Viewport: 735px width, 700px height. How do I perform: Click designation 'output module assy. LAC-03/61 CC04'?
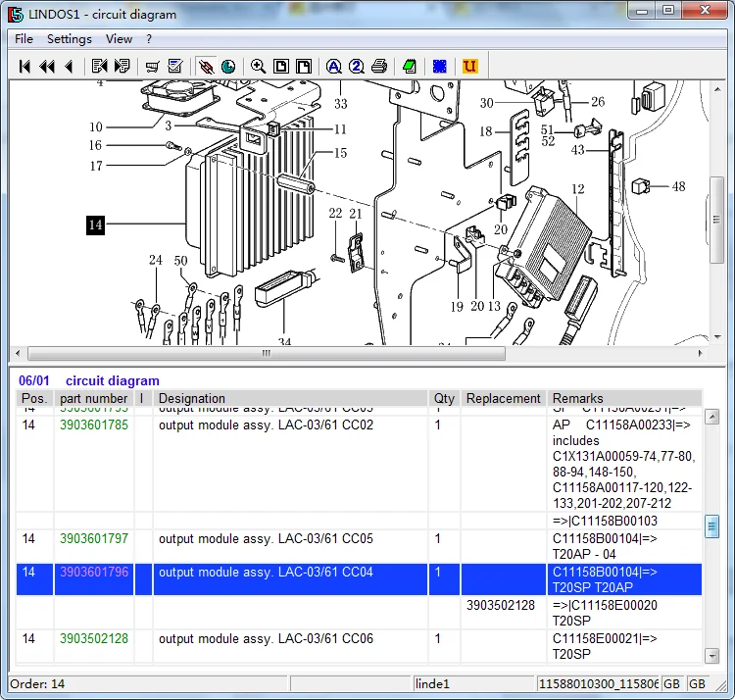click(266, 572)
